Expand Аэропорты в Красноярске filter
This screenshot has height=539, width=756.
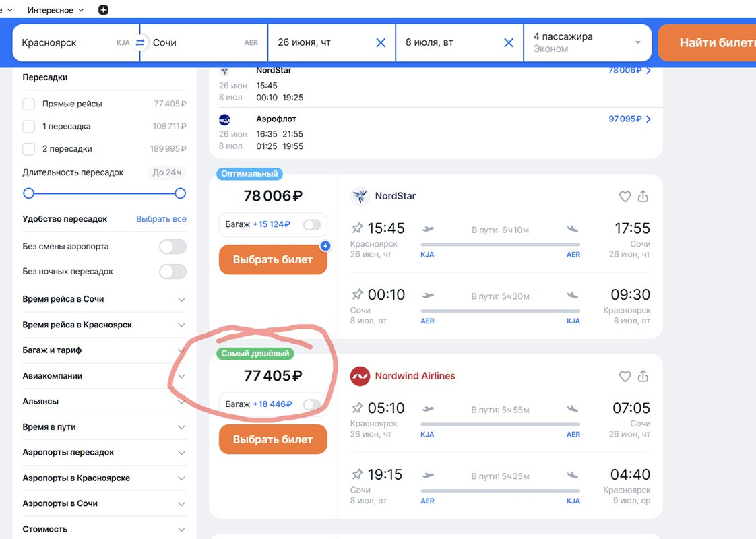[104, 478]
